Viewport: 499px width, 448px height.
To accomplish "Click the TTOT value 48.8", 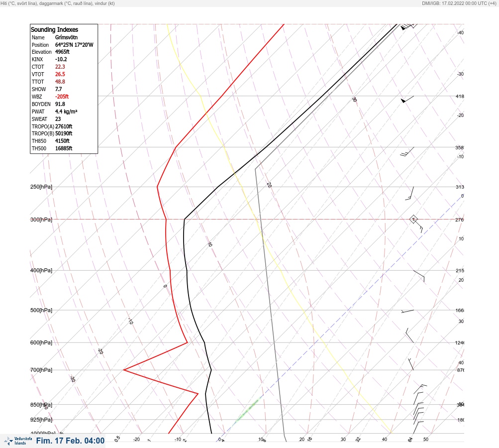I will pos(60,82).
